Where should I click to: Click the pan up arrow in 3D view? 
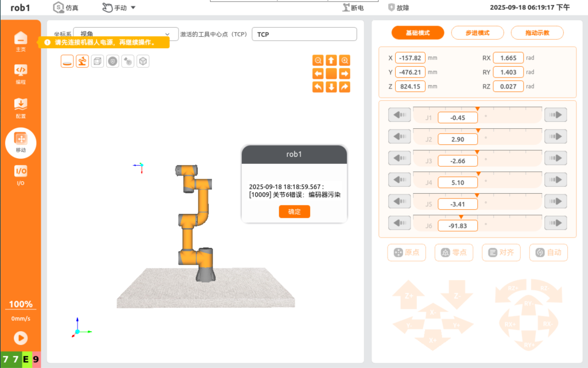pyautogui.click(x=331, y=60)
